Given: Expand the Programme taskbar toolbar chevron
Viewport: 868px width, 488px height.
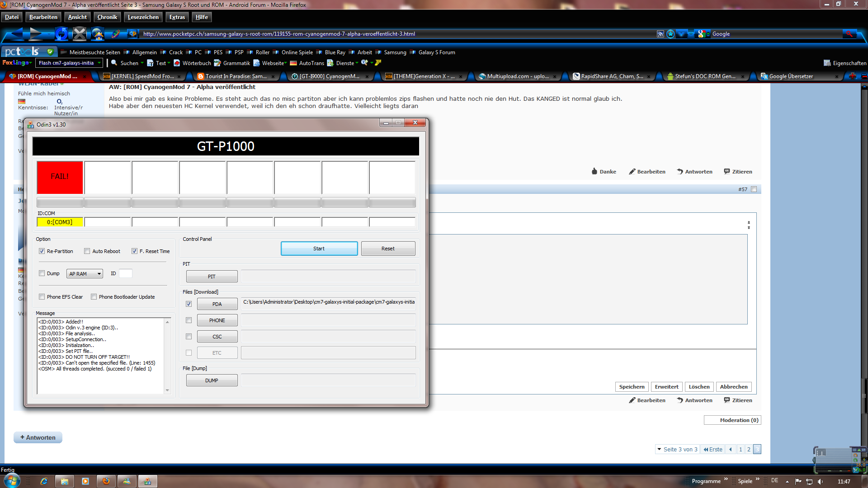Looking at the screenshot, I should [x=726, y=479].
